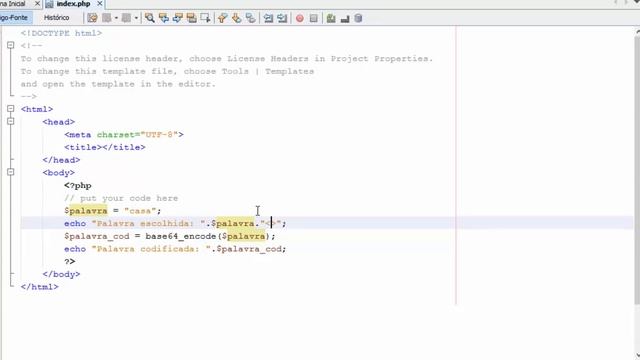Image resolution: width=640 pixels, height=360 pixels.
Task: Click the Shift Line Right icon
Action: tap(282, 18)
